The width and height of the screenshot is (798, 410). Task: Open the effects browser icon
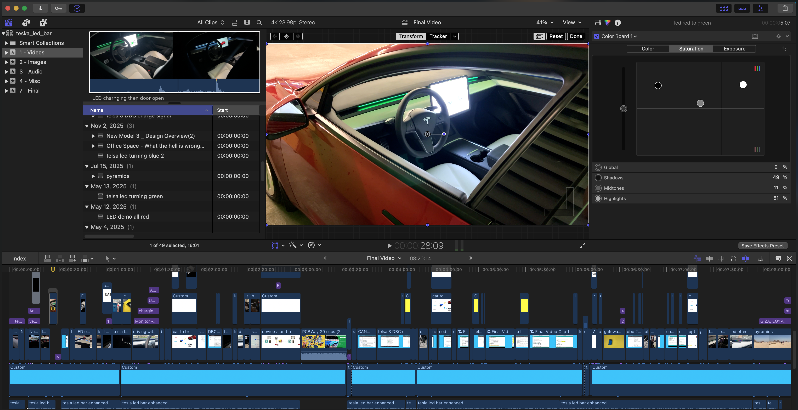(778, 258)
